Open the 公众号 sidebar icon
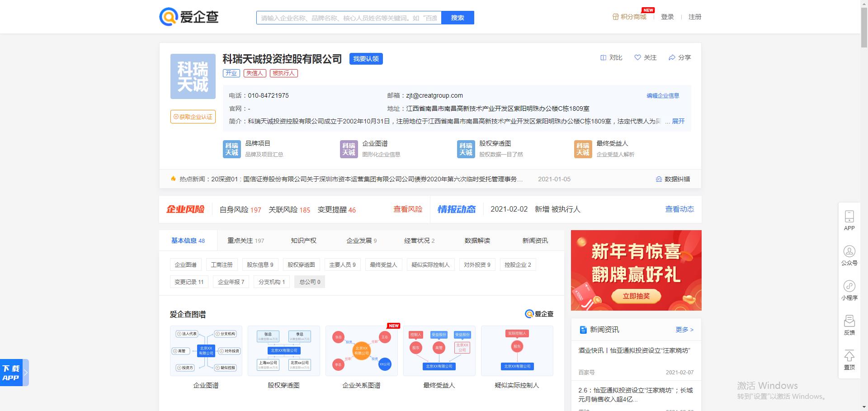The height and width of the screenshot is (411, 868). pyautogui.click(x=849, y=251)
